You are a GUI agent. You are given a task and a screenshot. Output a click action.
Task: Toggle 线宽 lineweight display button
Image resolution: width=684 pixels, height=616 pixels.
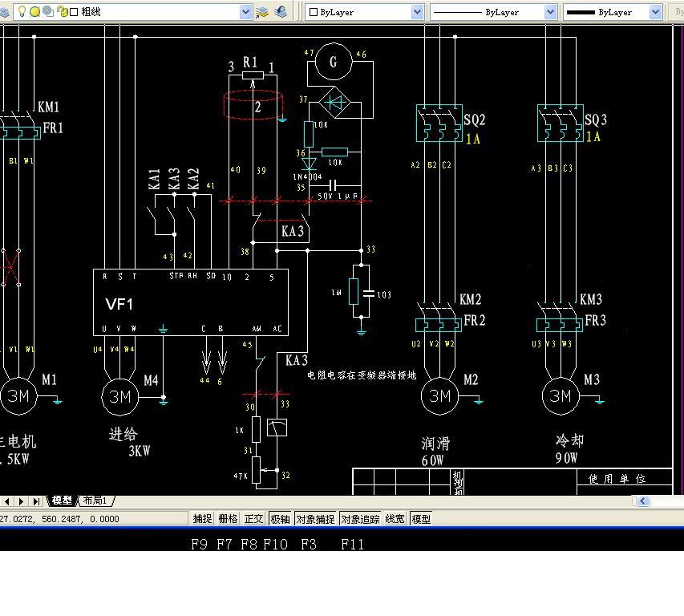coord(395,519)
